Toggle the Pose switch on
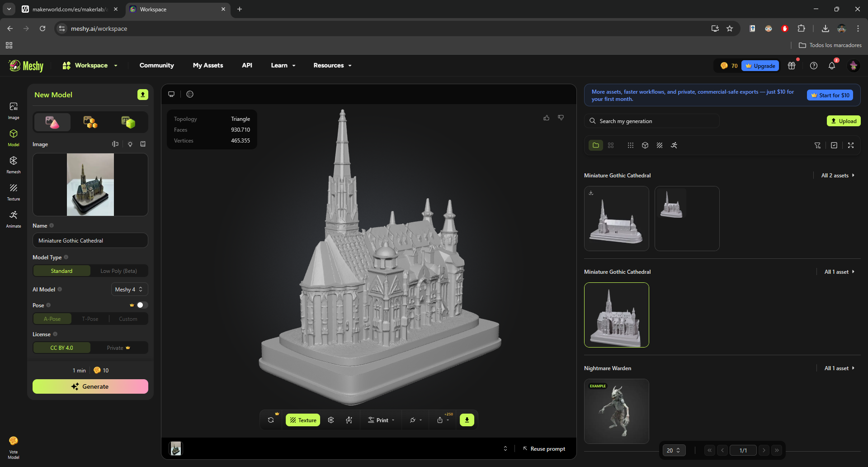868x467 pixels. click(142, 305)
